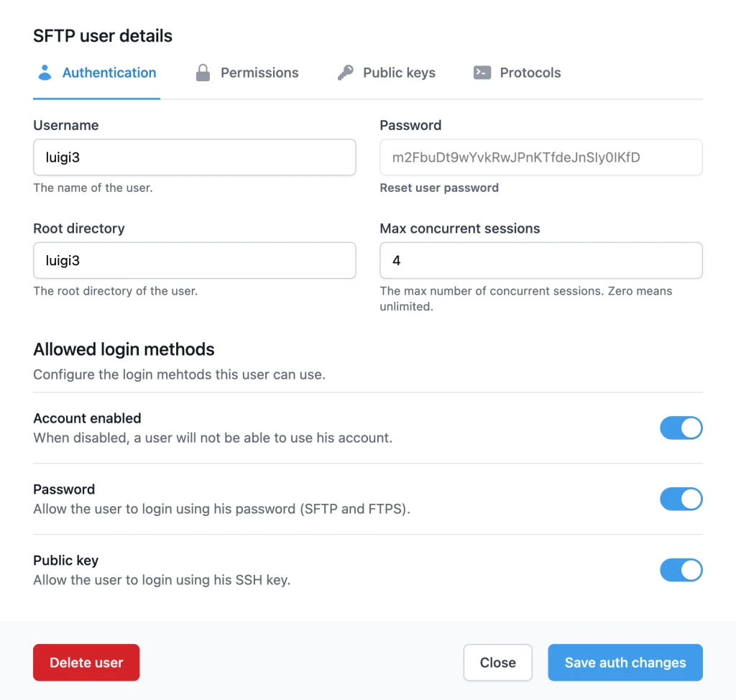Go to the Protocols tab

click(x=530, y=73)
